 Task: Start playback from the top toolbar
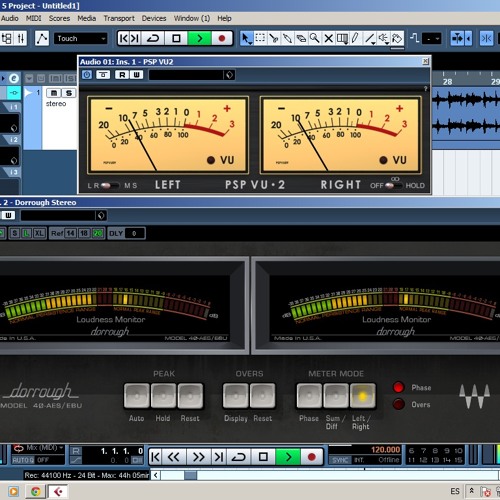point(199,39)
